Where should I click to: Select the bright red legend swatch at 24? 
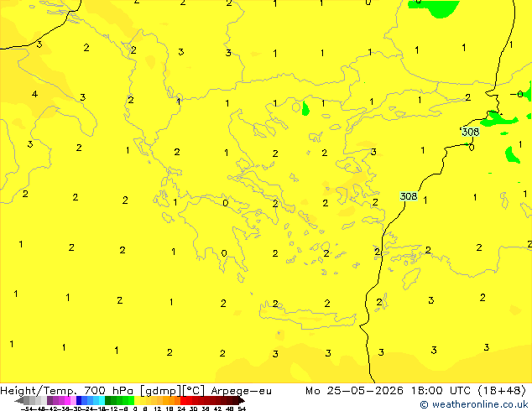click(x=183, y=400)
